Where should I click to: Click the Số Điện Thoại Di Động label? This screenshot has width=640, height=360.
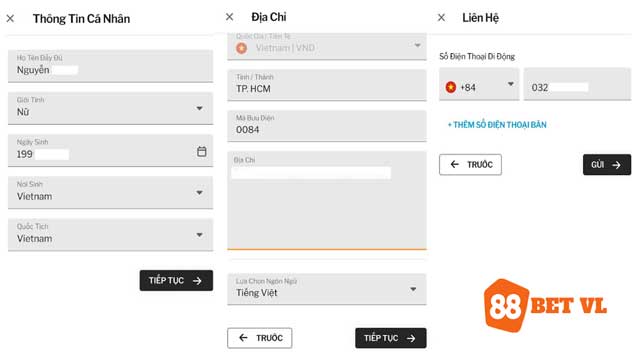tap(477, 56)
